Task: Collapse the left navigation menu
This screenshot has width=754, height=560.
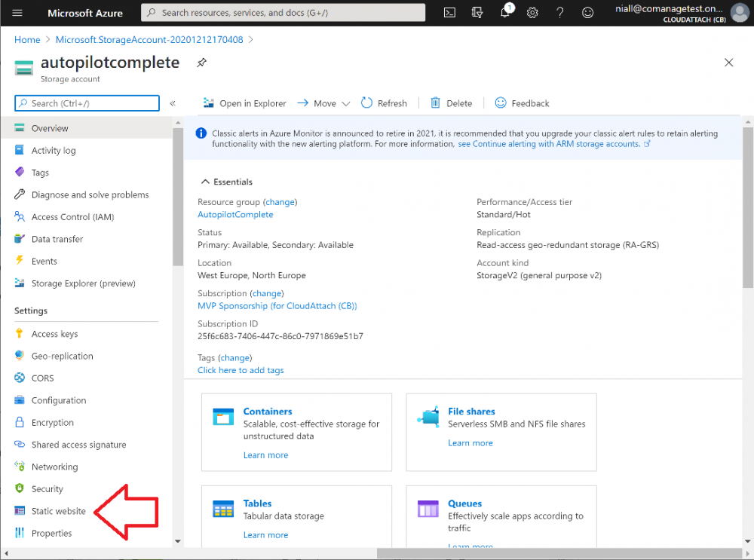Action: [173, 103]
